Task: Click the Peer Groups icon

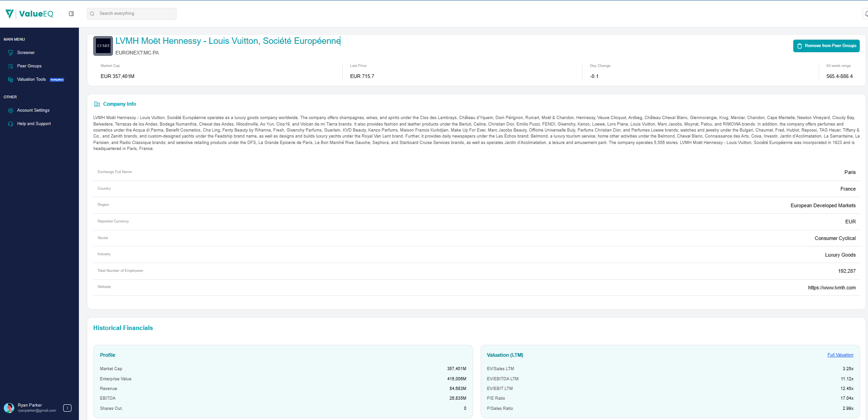Action: (x=11, y=66)
